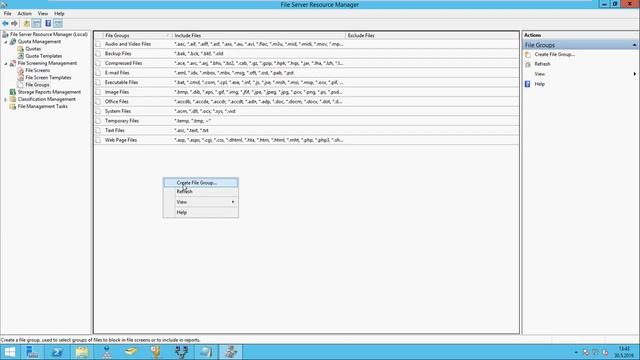The height and width of the screenshot is (360, 640).
Task: Open the Windows Start button
Action: point(9,352)
